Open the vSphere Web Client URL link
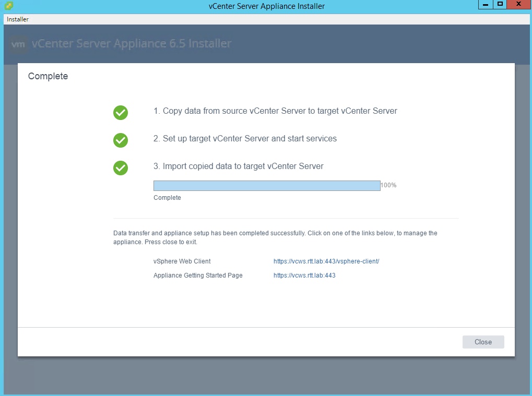This screenshot has width=532, height=396. (326, 261)
